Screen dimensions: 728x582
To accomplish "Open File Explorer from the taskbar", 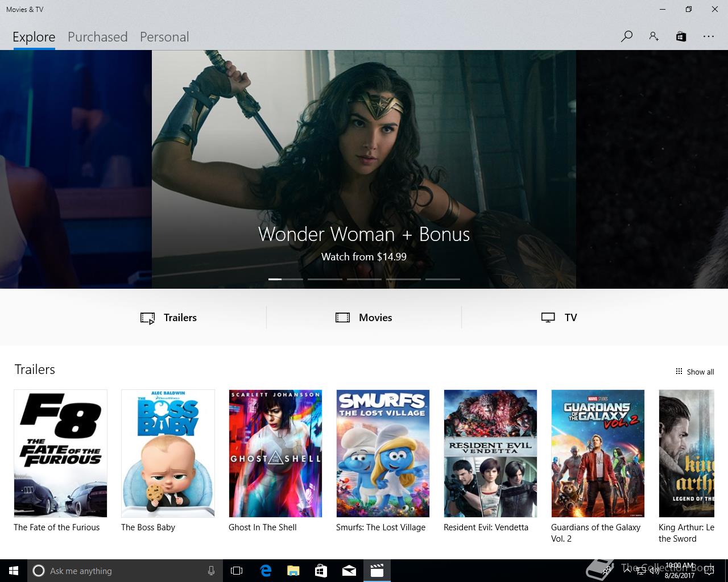I will pos(293,571).
